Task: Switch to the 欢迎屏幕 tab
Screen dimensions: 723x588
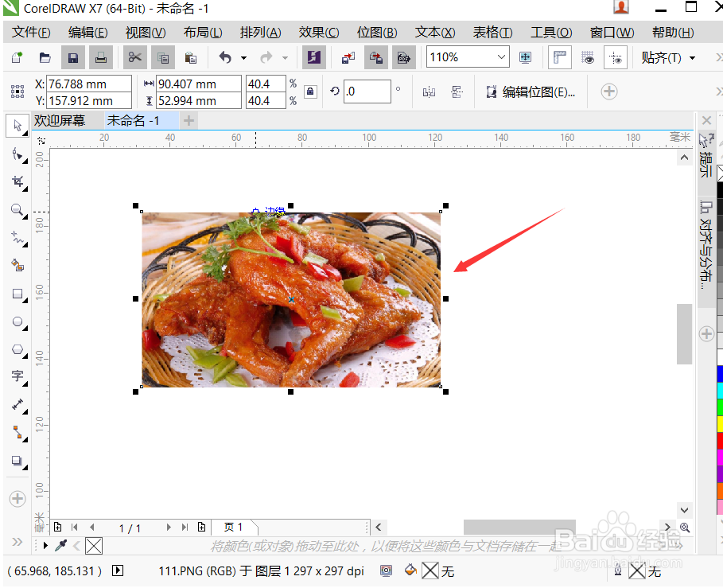Action: pos(60,121)
